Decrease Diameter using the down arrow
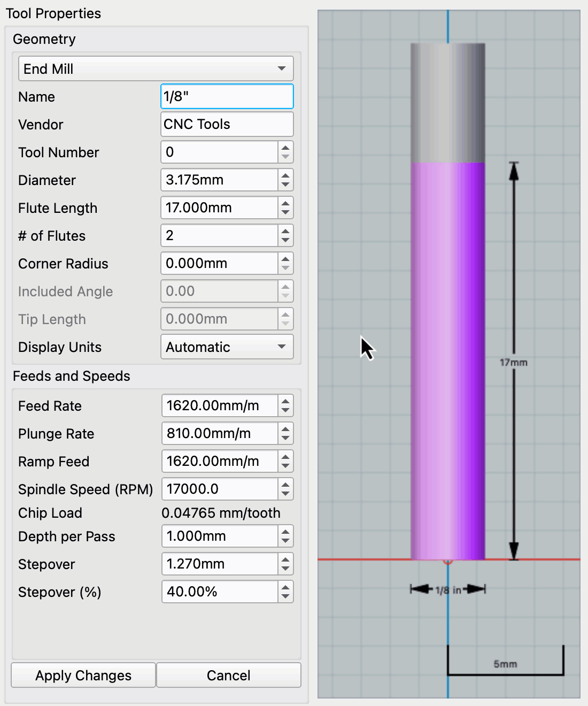The height and width of the screenshot is (706, 588). tap(285, 185)
